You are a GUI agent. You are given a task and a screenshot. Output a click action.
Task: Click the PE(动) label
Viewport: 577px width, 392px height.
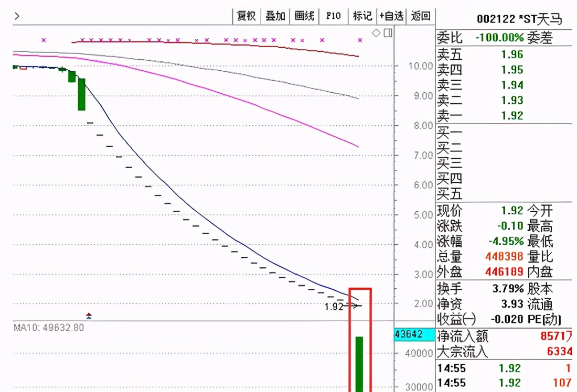(544, 319)
